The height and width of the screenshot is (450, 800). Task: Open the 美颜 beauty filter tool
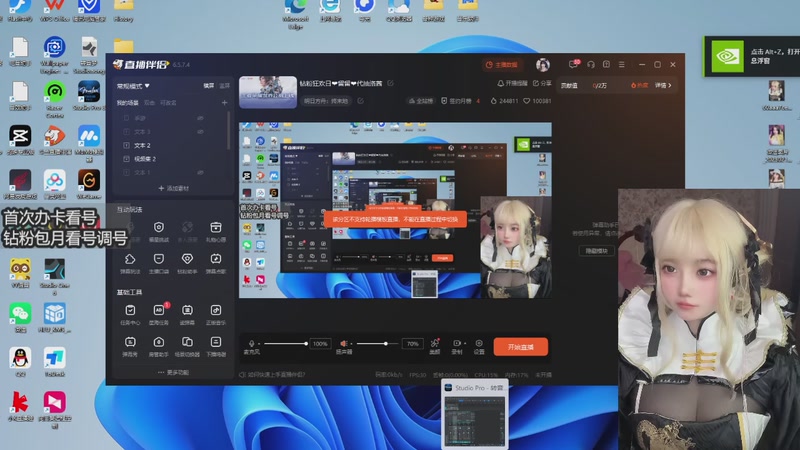point(435,346)
